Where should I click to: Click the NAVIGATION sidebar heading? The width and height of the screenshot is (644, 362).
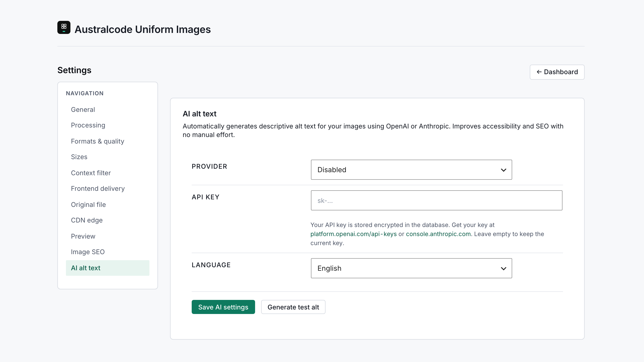(85, 93)
